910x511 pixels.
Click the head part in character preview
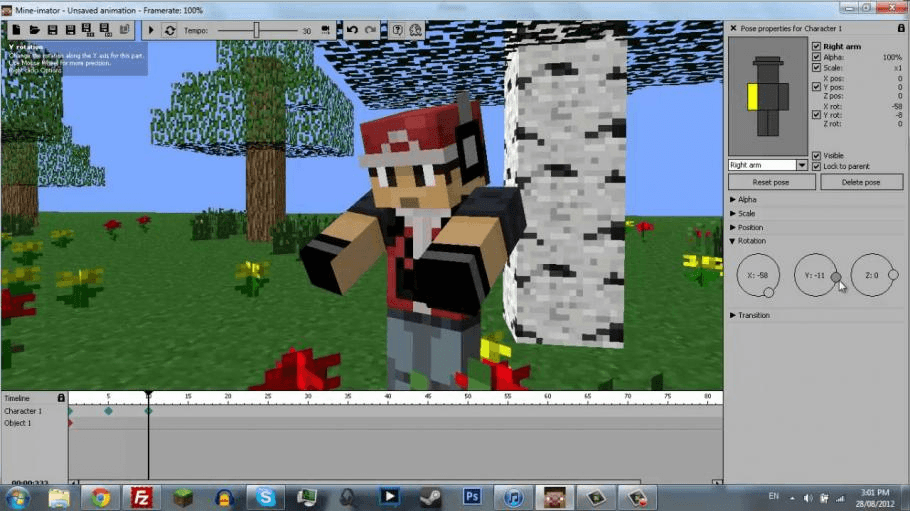(x=768, y=72)
